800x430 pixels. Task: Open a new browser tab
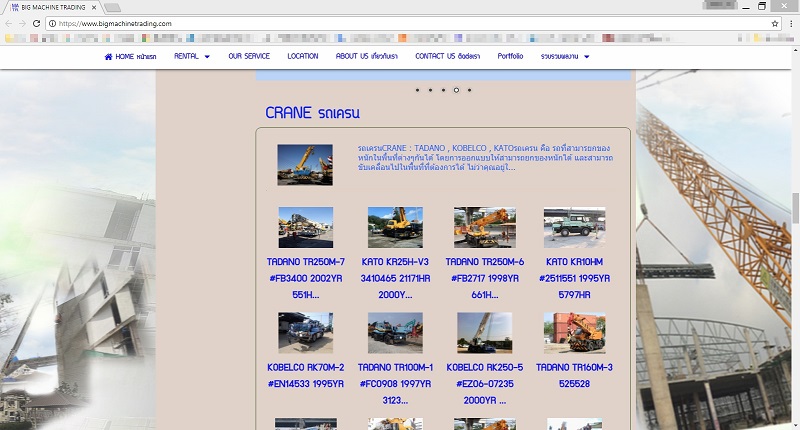click(112, 7)
